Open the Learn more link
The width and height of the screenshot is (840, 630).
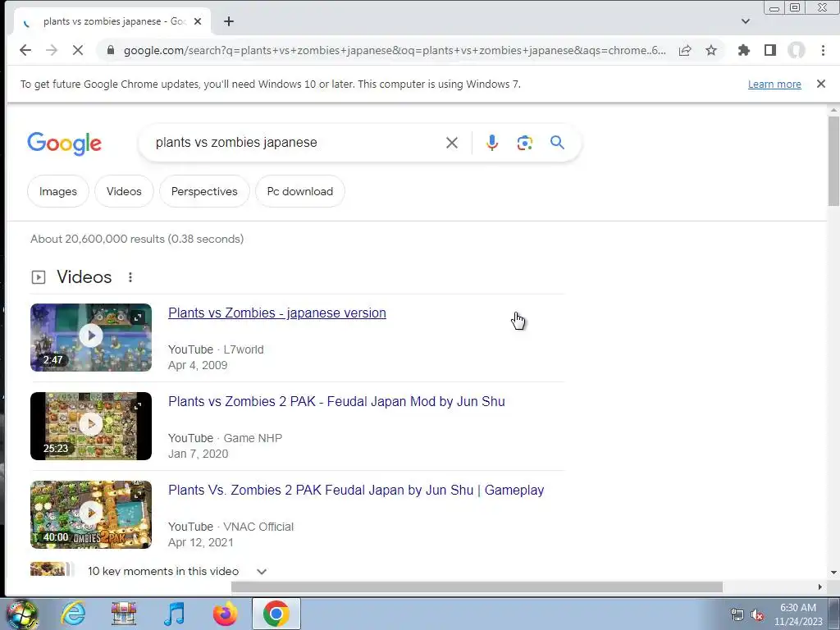click(x=774, y=84)
